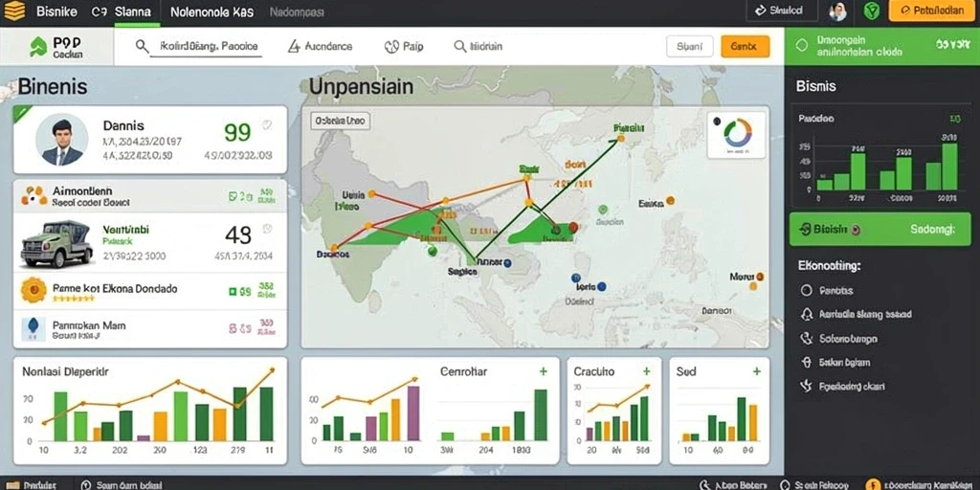Open the Aucndance toolbar item
The width and height of the screenshot is (980, 490).
pyautogui.click(x=320, y=46)
